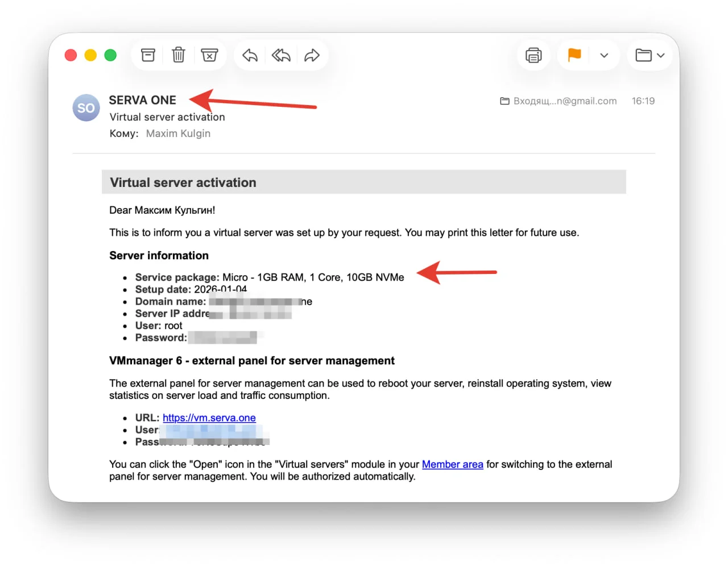This screenshot has width=728, height=566.
Task: Click sender name SERVA ONE
Action: tap(142, 100)
